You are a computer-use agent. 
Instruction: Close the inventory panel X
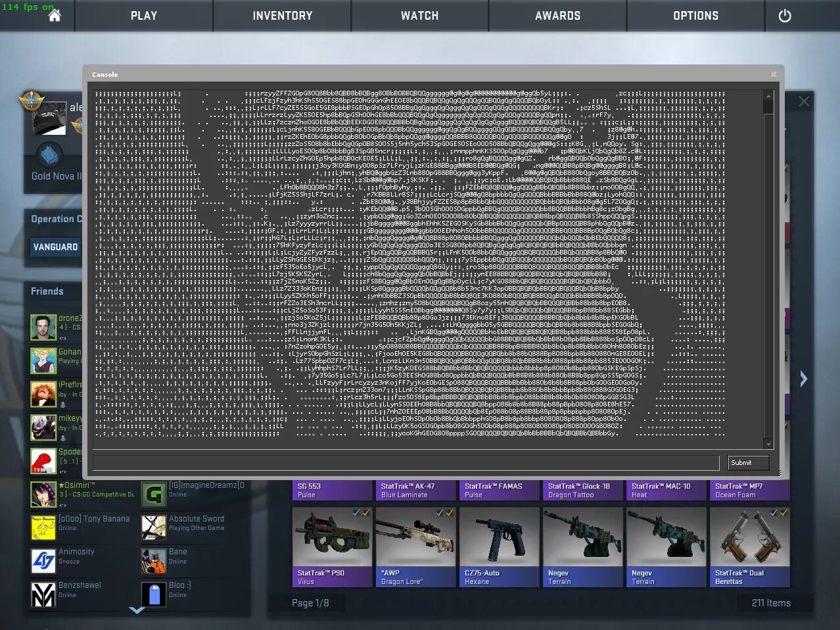pyautogui.click(x=804, y=101)
